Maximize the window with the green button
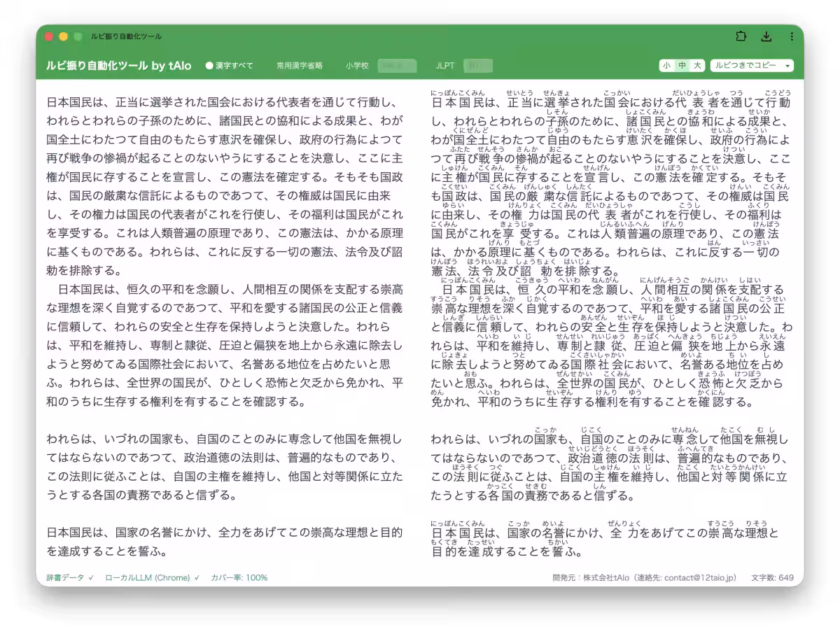This screenshot has height=634, width=840. tap(78, 36)
